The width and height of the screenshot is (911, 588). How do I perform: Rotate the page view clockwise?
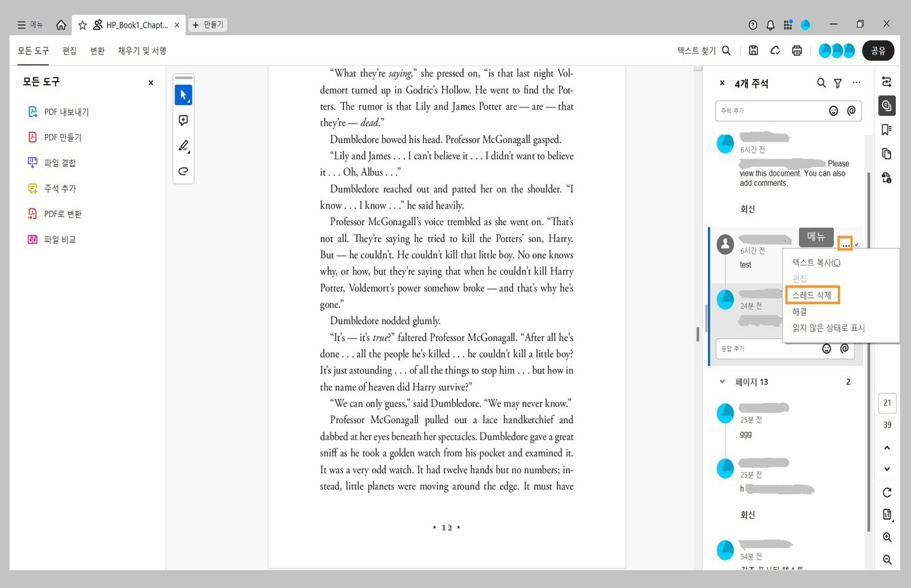pyautogui.click(x=887, y=493)
